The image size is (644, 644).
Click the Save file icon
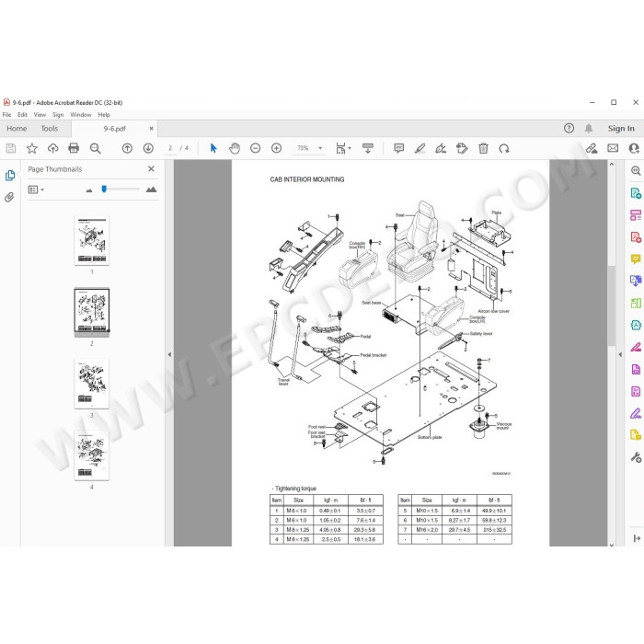[11, 148]
